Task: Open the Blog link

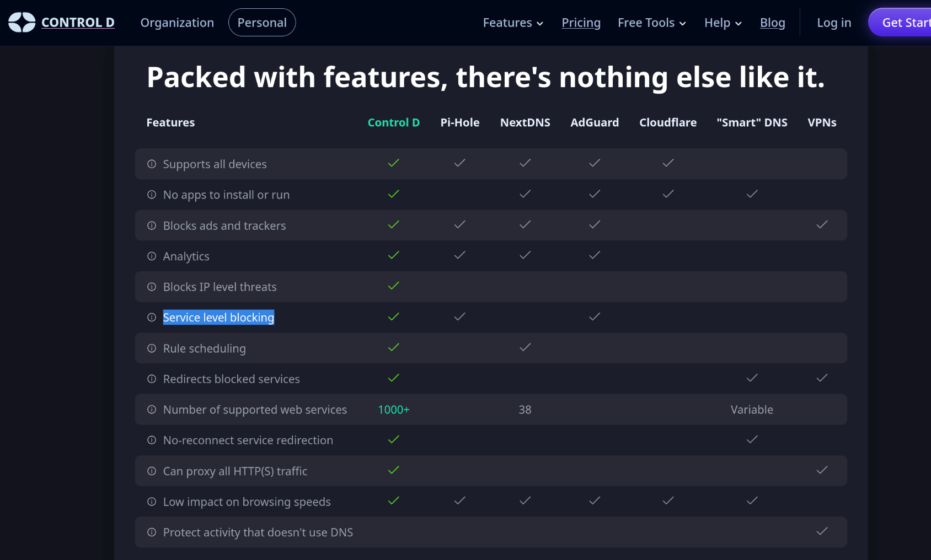Action: 772,23
